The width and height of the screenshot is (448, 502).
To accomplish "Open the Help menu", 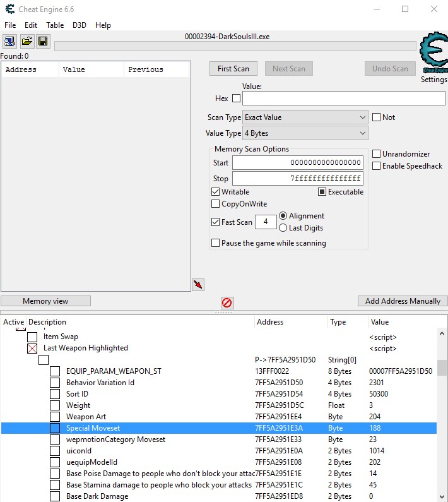I will [103, 25].
